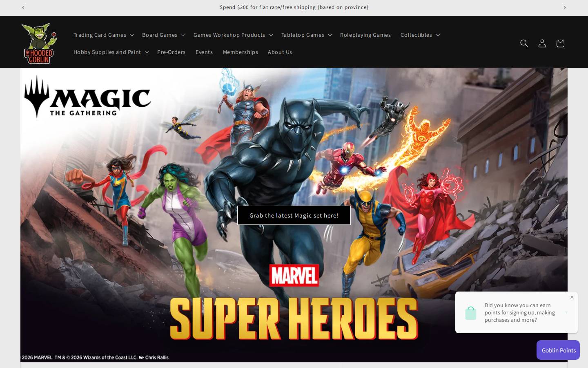Image resolution: width=588 pixels, height=368 pixels.
Task: Close the points popup notification
Action: click(x=572, y=297)
